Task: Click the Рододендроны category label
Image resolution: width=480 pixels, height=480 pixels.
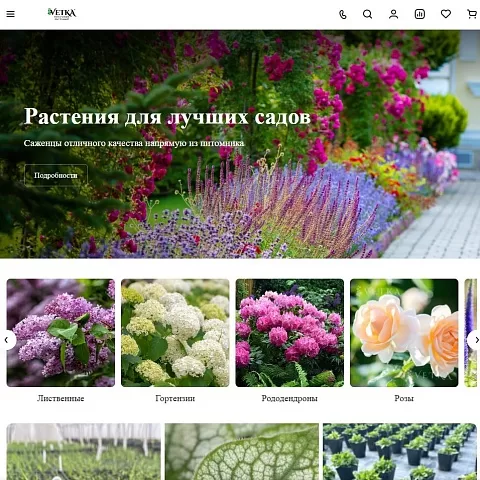Action: pos(290,398)
